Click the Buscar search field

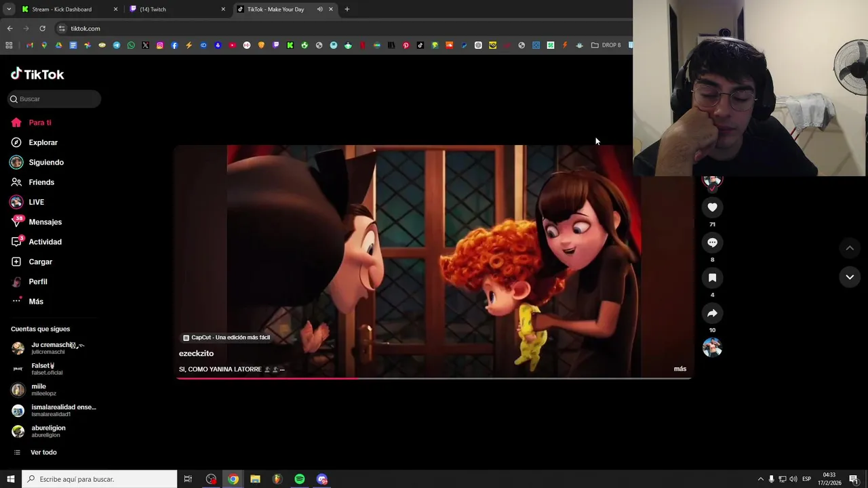pos(54,99)
